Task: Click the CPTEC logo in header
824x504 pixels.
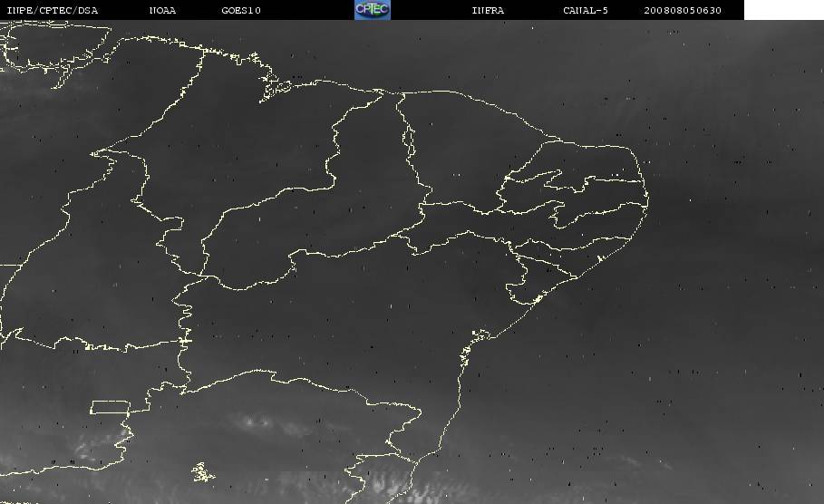Action: 373,10
